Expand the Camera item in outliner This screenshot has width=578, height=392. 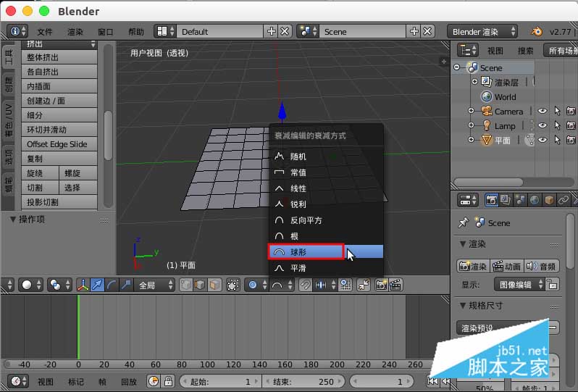[472, 112]
